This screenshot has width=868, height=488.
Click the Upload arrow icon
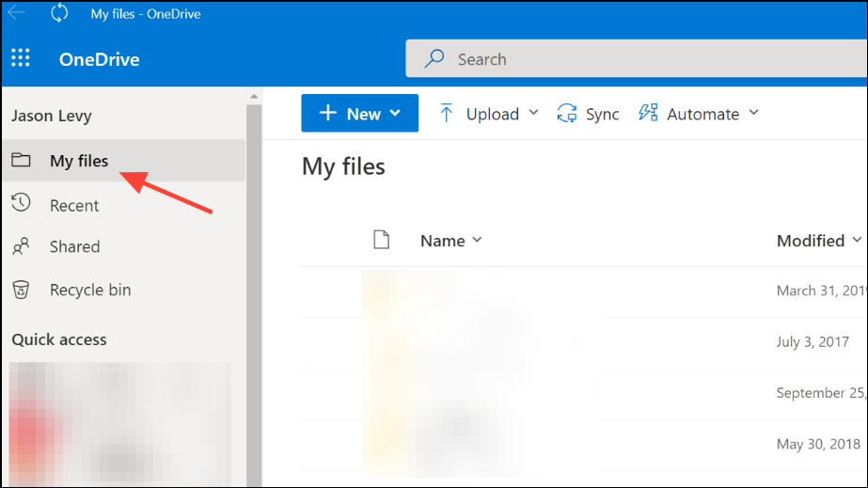(x=446, y=113)
